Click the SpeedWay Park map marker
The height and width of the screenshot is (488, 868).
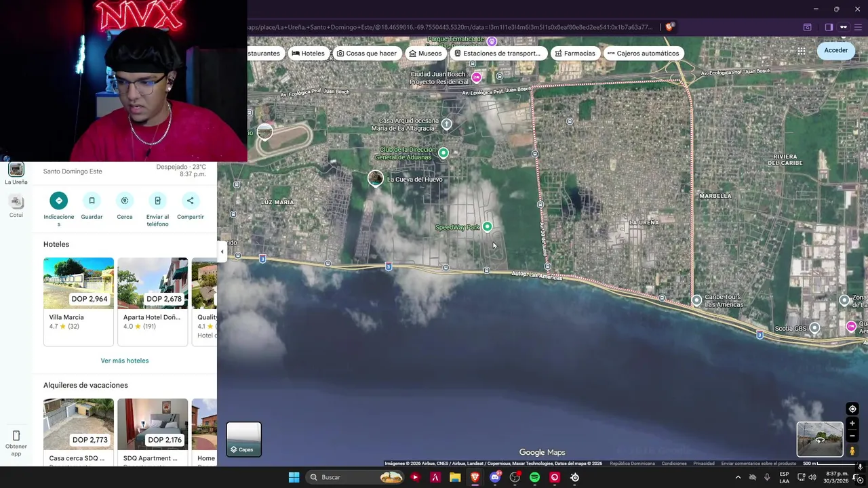pyautogui.click(x=487, y=226)
